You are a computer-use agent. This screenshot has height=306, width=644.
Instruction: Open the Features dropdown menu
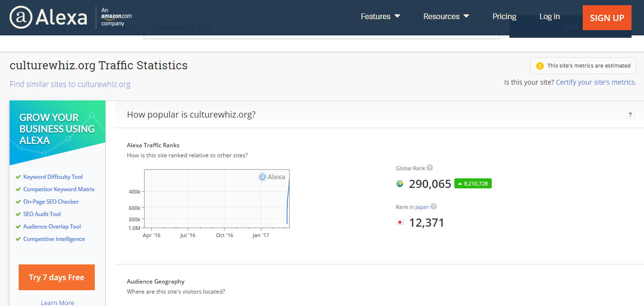[380, 16]
